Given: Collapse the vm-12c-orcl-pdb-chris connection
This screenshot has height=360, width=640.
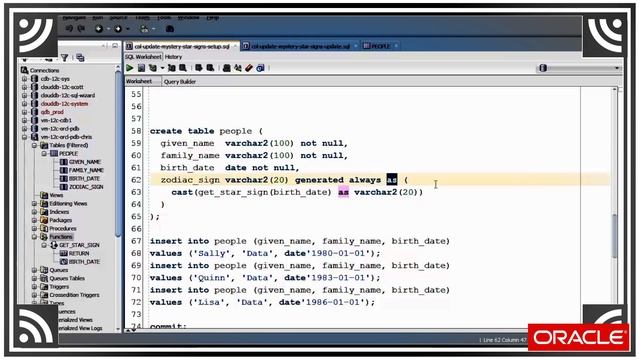Looking at the screenshot, I should pyautogui.click(x=24, y=137).
